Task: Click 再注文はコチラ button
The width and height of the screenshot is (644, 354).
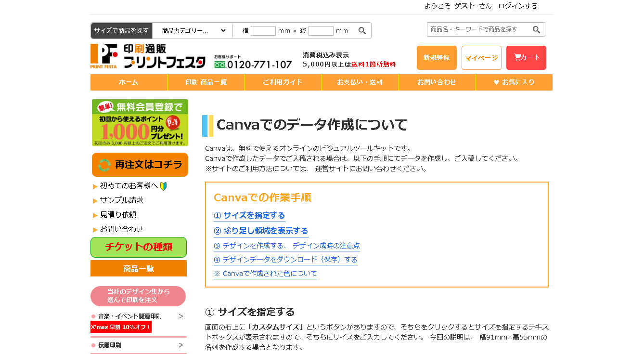Action: click(140, 165)
